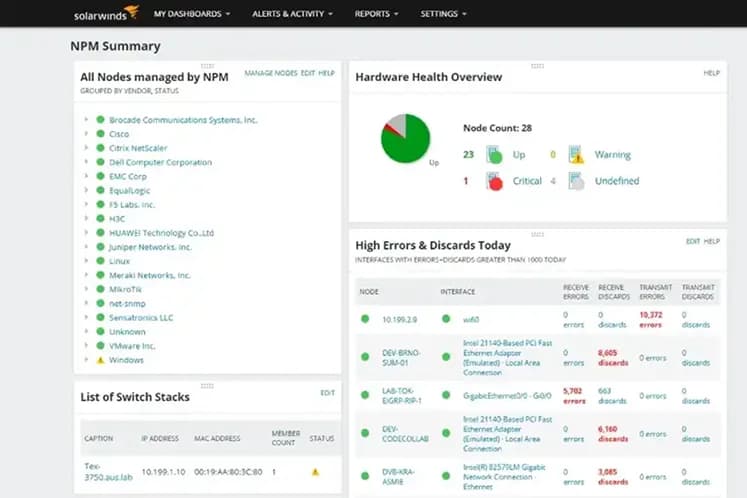The image size is (747, 498).
Task: Click Manage Nodes link
Action: tap(271, 73)
